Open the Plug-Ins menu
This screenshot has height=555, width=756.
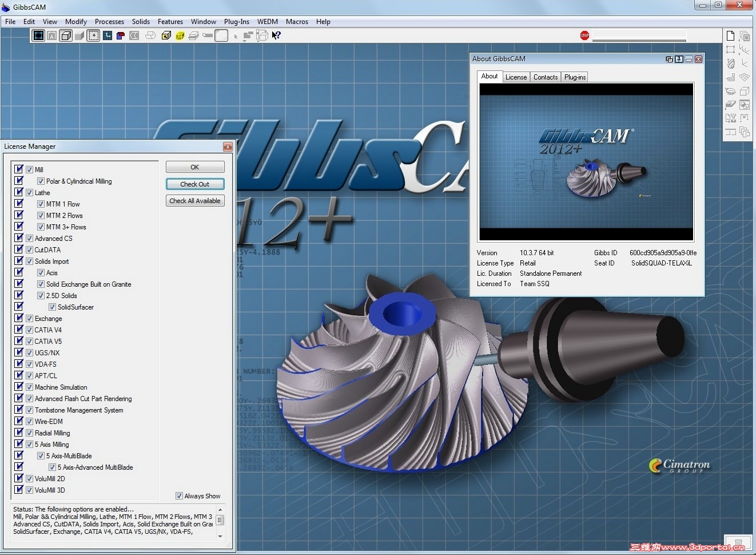pos(237,22)
